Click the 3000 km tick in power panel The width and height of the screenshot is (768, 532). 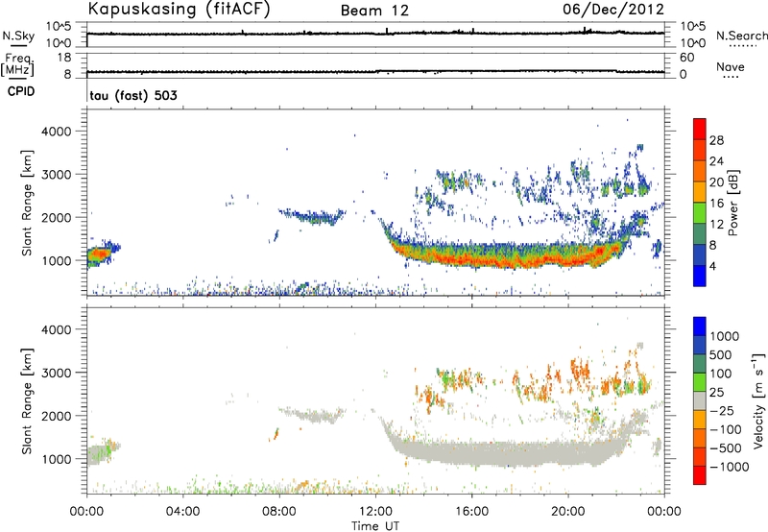pyautogui.click(x=56, y=175)
